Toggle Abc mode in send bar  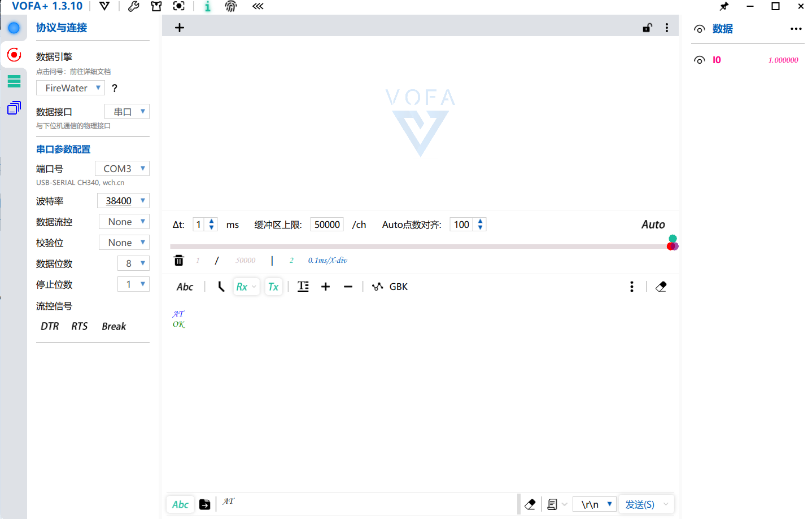coord(180,504)
